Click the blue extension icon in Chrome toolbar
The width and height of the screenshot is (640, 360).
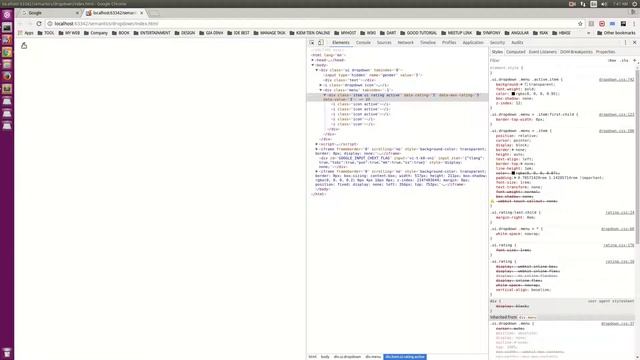click(x=612, y=24)
